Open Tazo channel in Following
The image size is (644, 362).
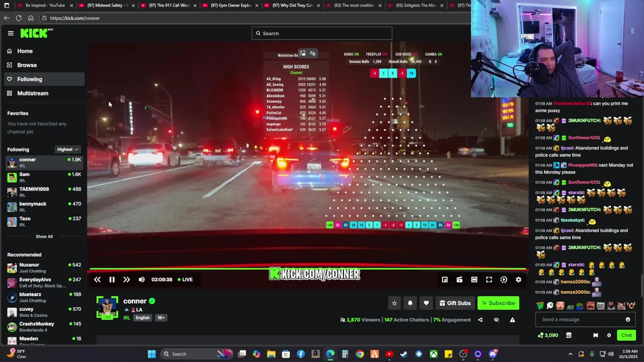44,221
